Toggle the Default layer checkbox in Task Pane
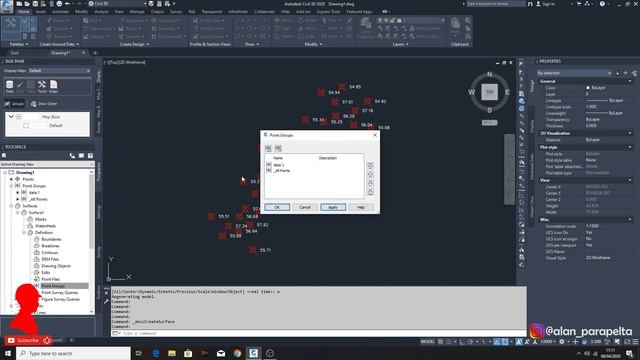Screen dimensions: 640x360 pyautogui.click(x=26, y=126)
